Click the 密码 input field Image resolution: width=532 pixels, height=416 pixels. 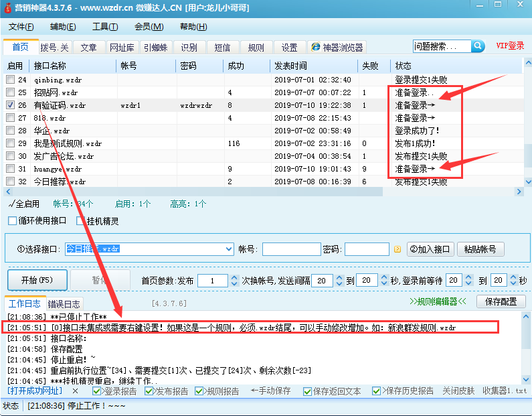point(367,249)
